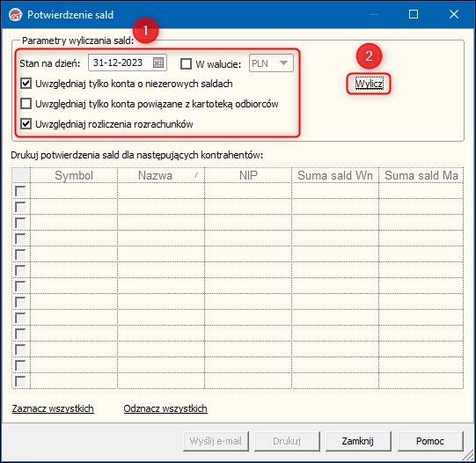Open the Pomoc help button

(x=430, y=441)
